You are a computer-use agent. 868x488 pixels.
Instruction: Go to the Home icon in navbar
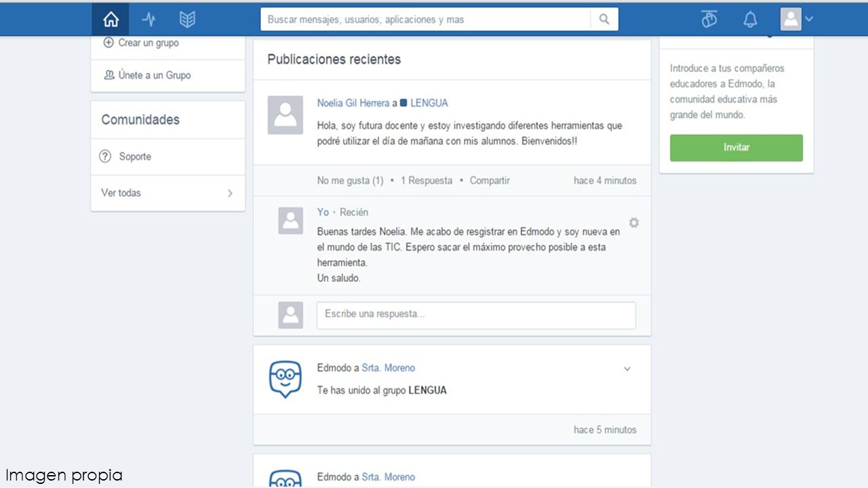pyautogui.click(x=111, y=20)
